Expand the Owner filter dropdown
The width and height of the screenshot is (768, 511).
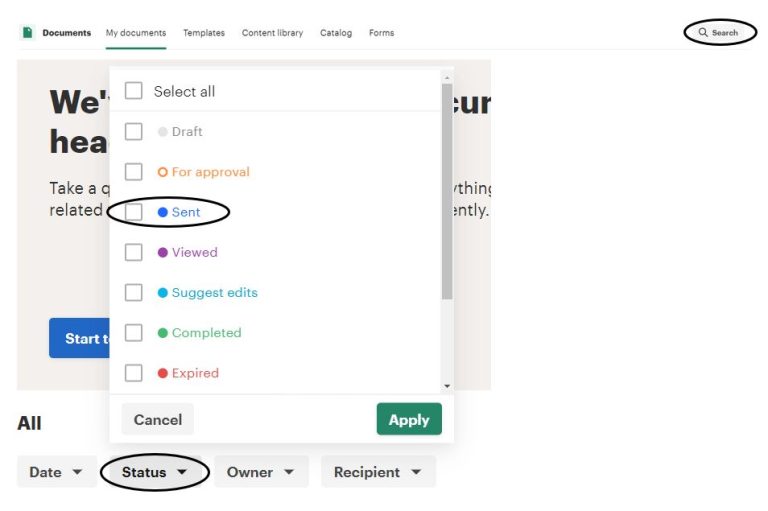[261, 472]
